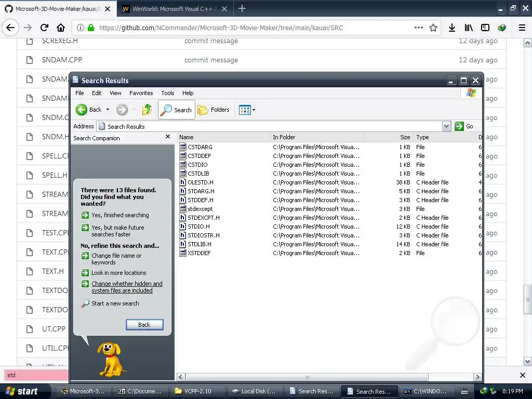This screenshot has height=399, width=532.
Task: Bookmark this page star icon
Action: (433, 28)
